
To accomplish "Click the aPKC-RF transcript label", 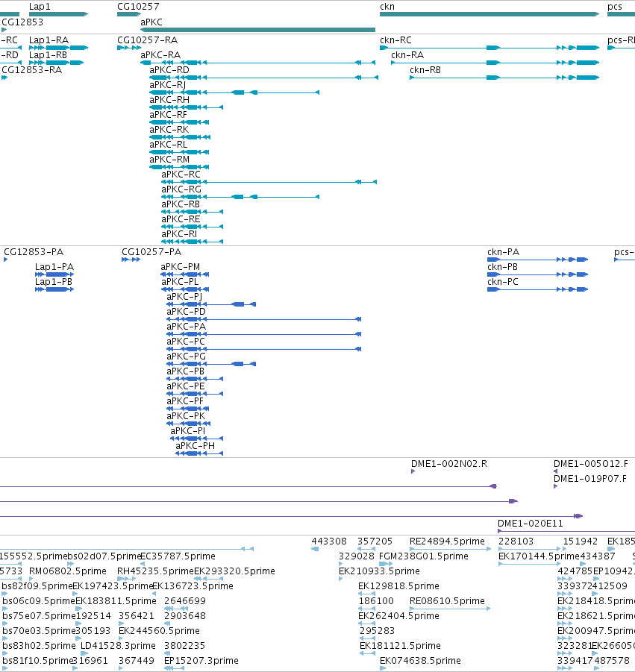I will (168, 114).
